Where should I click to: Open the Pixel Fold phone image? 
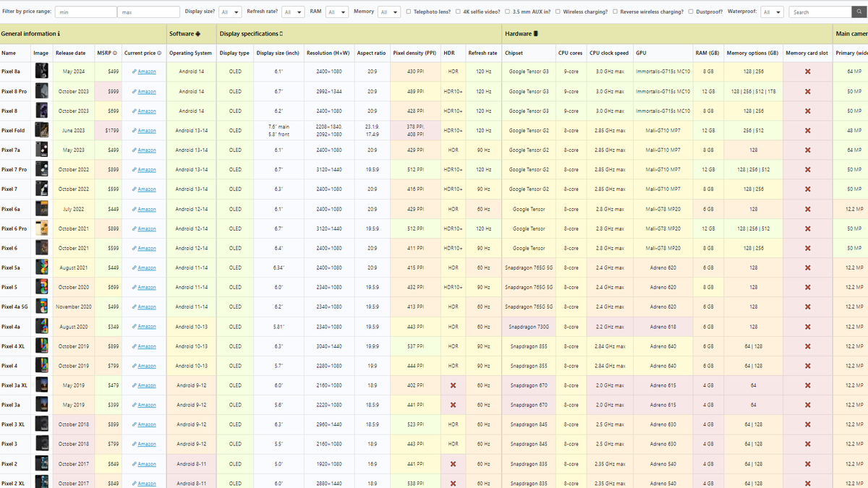41,130
